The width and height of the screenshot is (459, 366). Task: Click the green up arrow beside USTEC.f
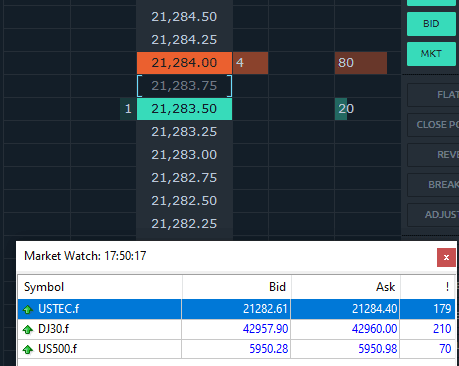28,310
